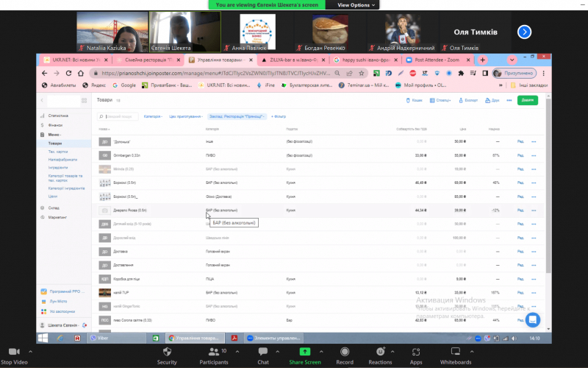Open the Заклад: Ресторація filter dropdown
The height and width of the screenshot is (368, 588).
(237, 116)
